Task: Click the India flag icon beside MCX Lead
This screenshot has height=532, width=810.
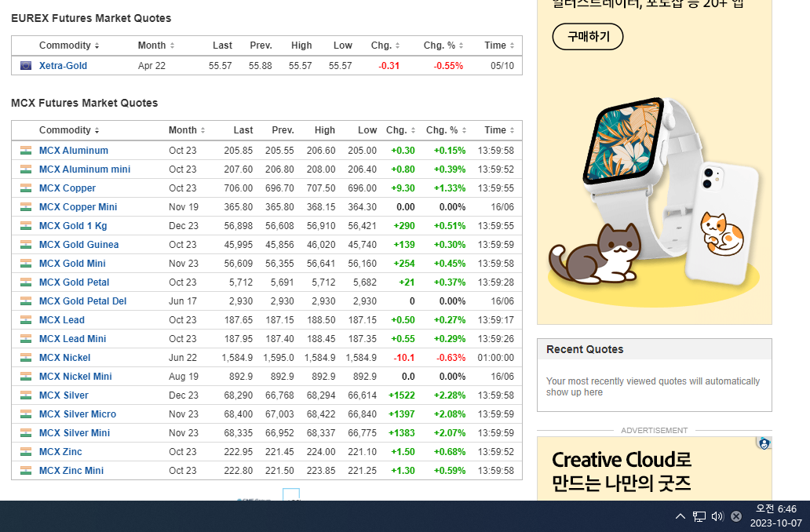Action: coord(26,320)
